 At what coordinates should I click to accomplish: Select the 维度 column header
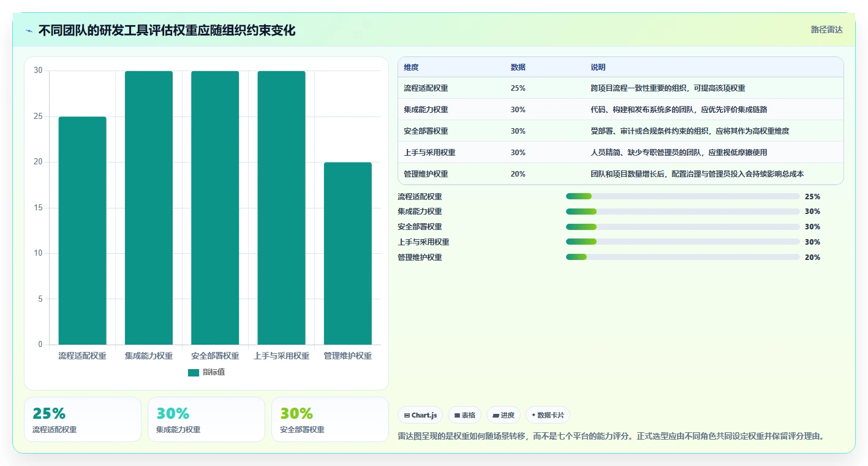point(411,67)
